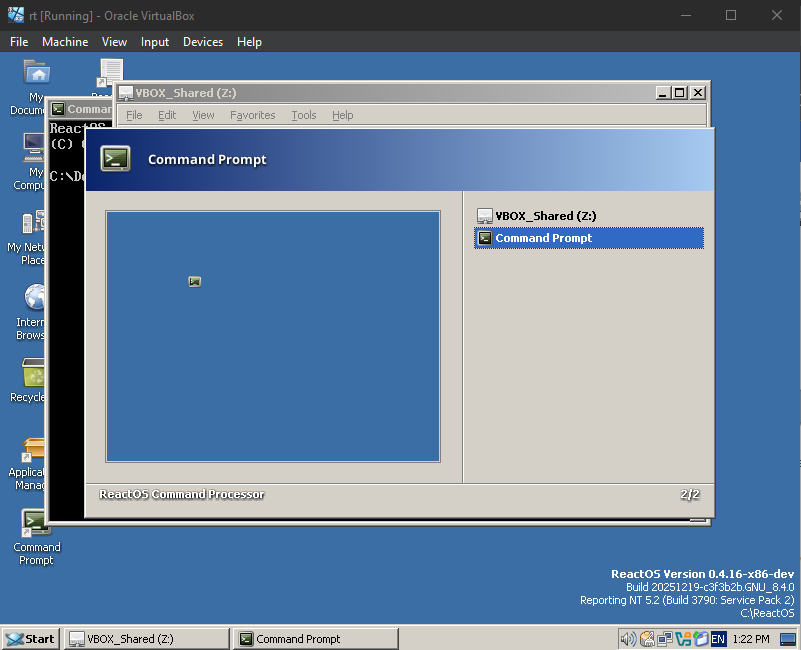Select Command Prompt taskbar button
The height and width of the screenshot is (650, 801).
[315, 639]
